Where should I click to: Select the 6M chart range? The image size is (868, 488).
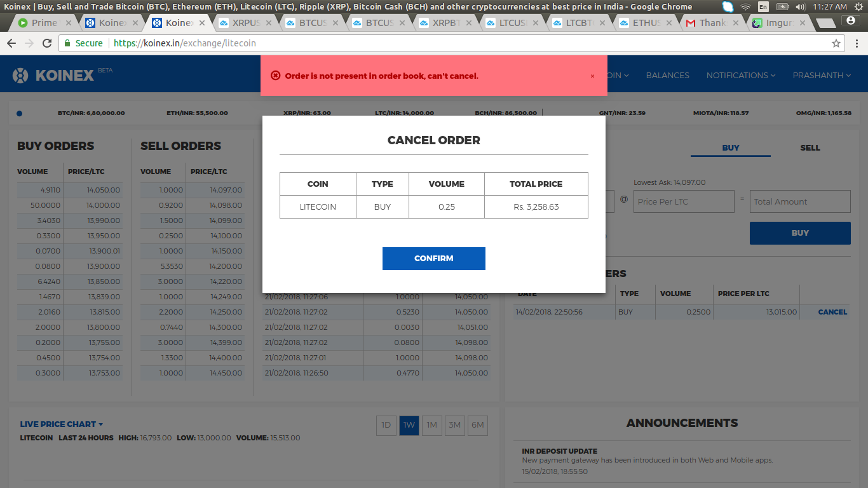[477, 425]
